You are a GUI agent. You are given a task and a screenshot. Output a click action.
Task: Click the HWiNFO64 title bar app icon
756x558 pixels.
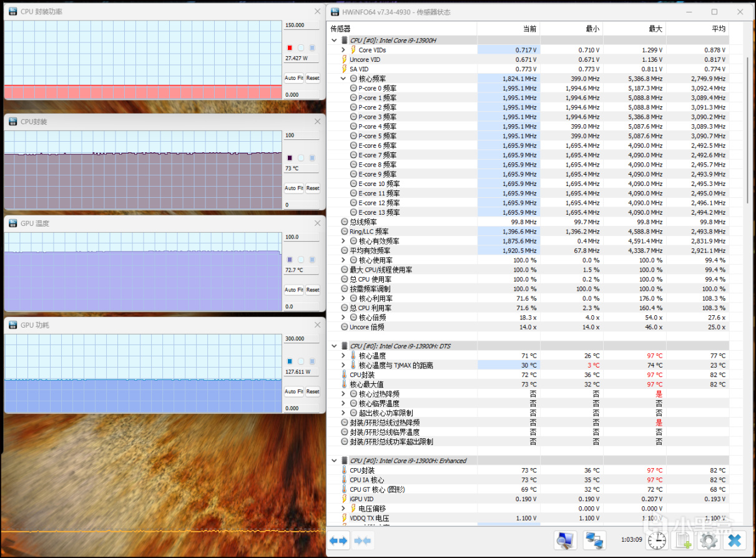click(x=335, y=12)
